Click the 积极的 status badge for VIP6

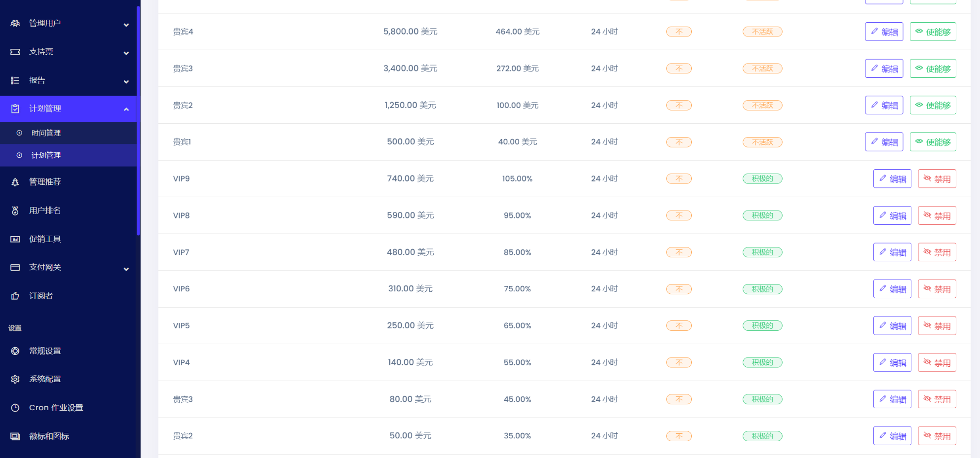[762, 289]
